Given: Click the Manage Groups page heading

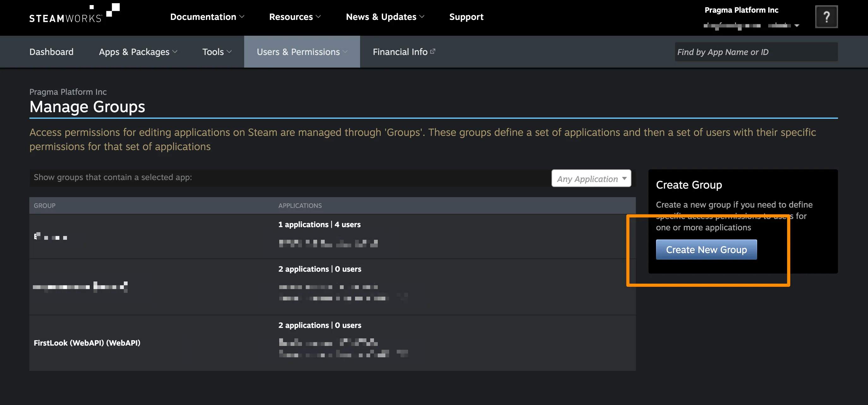Looking at the screenshot, I should tap(87, 106).
